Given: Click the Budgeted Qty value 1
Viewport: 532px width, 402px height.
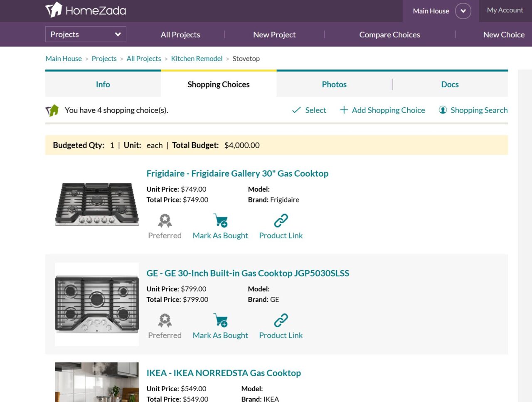Looking at the screenshot, I should 112,145.
